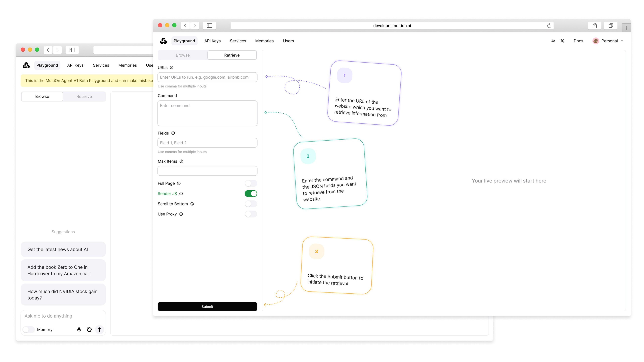The width and height of the screenshot is (644, 362).
Task: Enable the Full Page toggle
Action: (251, 183)
